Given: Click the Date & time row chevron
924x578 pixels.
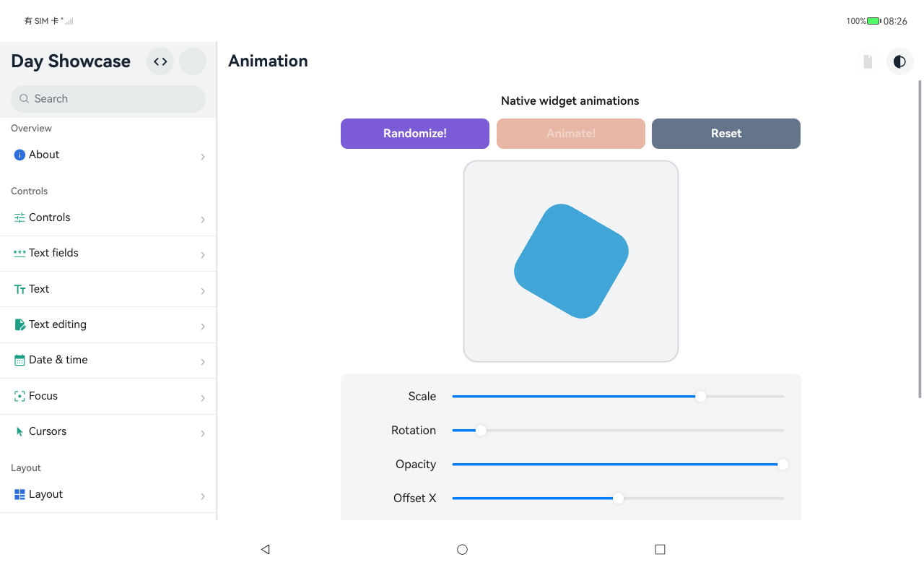Looking at the screenshot, I should click(x=203, y=361).
